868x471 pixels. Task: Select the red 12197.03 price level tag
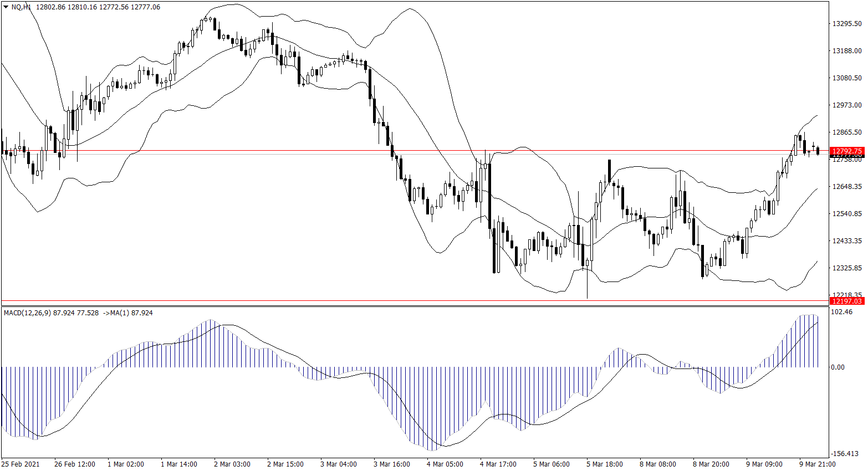(847, 301)
